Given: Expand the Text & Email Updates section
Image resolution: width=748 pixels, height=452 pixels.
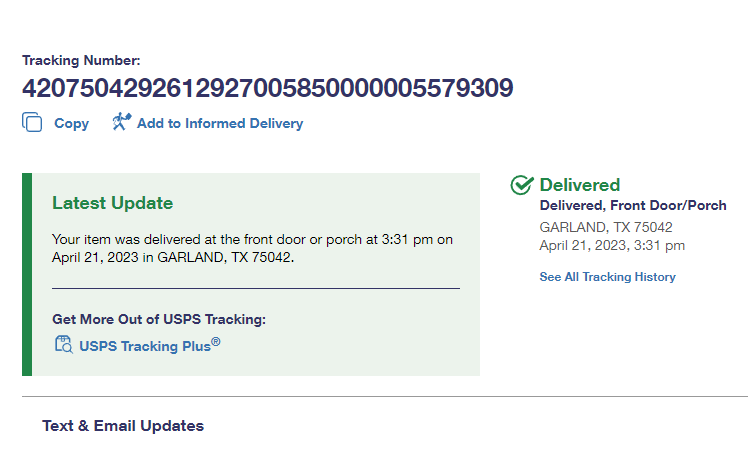Looking at the screenshot, I should [123, 426].
